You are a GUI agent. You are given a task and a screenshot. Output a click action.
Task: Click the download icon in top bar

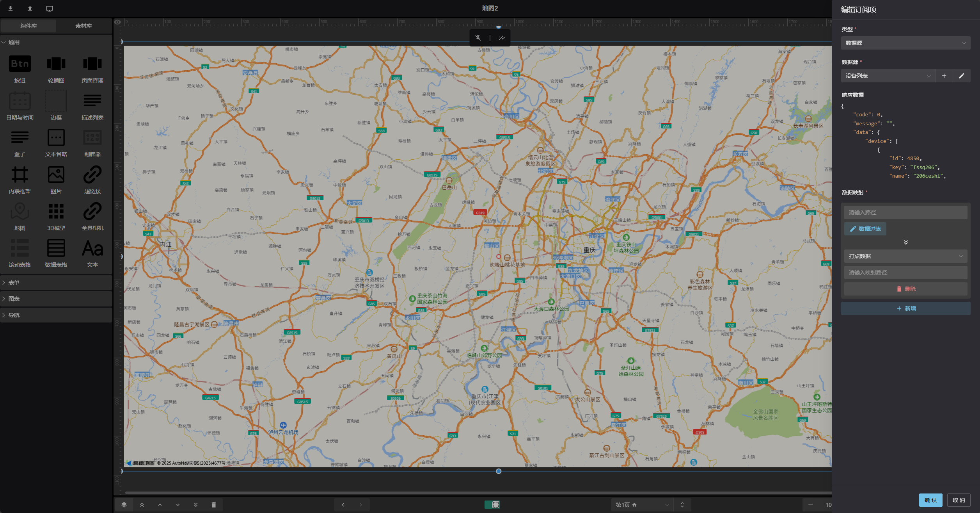click(x=11, y=8)
